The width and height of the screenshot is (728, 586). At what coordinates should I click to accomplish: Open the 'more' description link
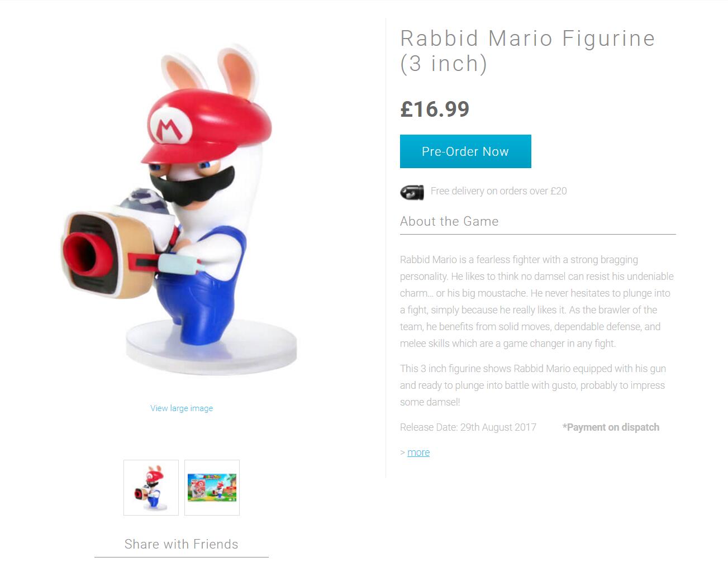[418, 452]
